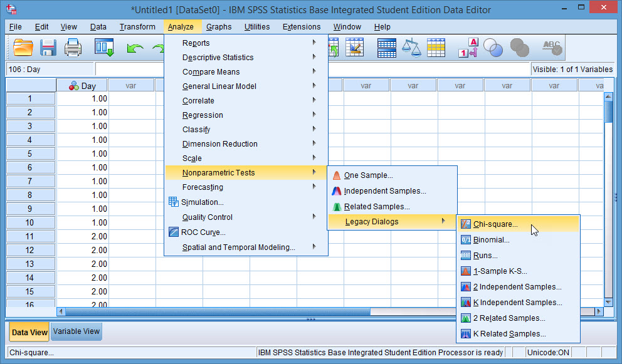The height and width of the screenshot is (364, 622).
Task: Open a data file via folder icon
Action: tap(23, 48)
